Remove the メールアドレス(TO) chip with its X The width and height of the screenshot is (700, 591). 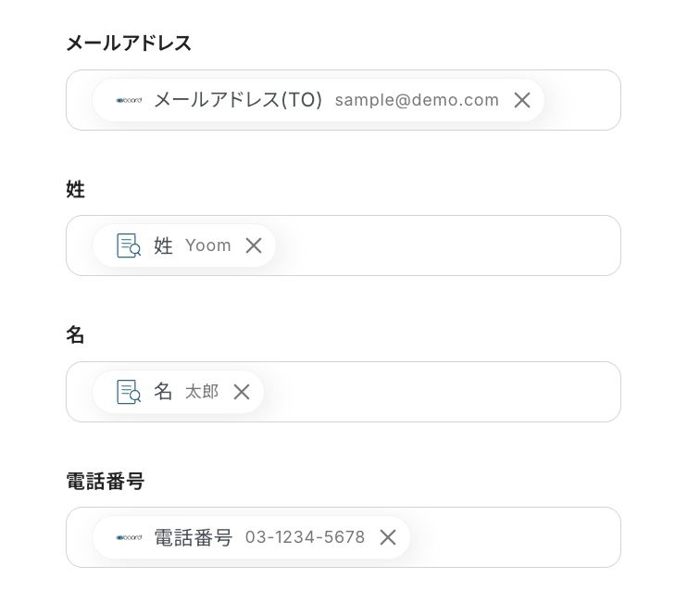pyautogui.click(x=522, y=100)
